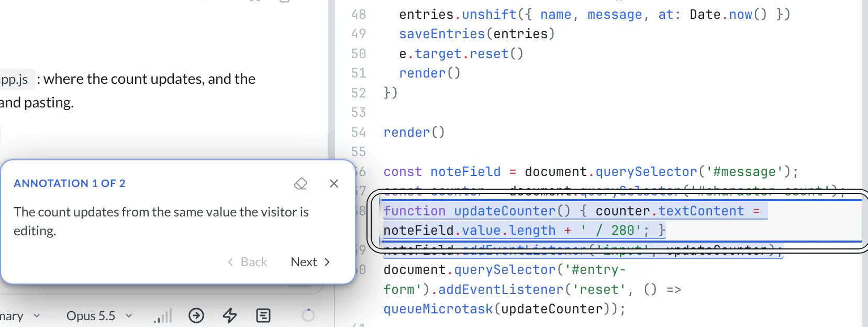The image size is (868, 327).
Task: Click the 'entries.unshift' code line
Action: 595,15
